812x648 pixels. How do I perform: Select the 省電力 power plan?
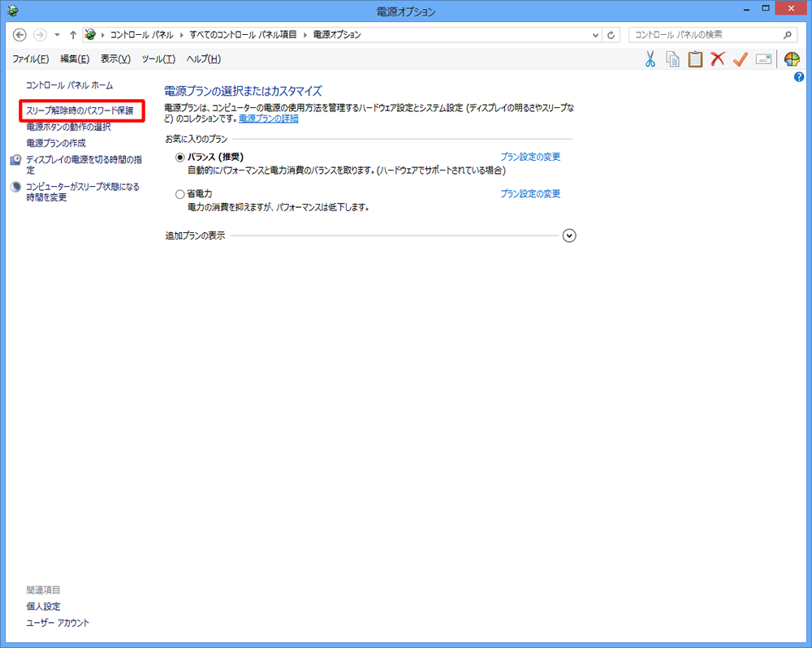point(179,194)
